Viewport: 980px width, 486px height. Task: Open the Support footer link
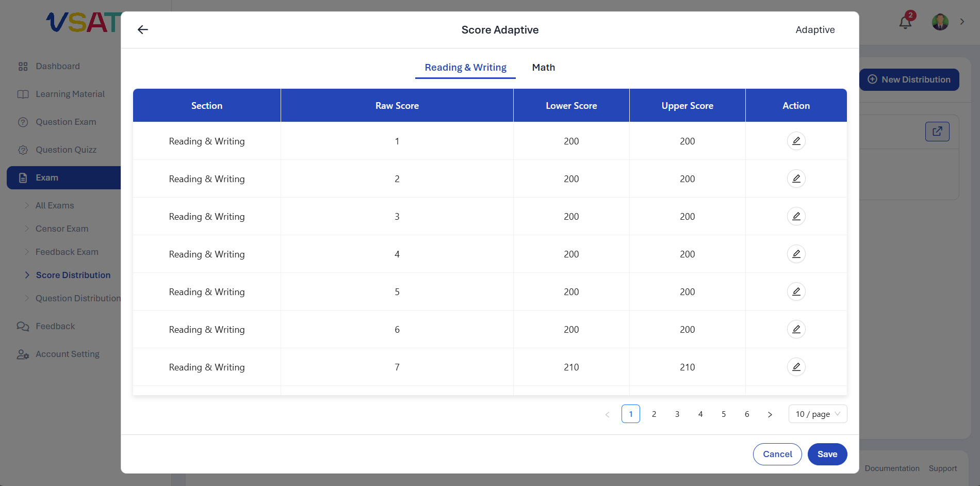click(942, 468)
